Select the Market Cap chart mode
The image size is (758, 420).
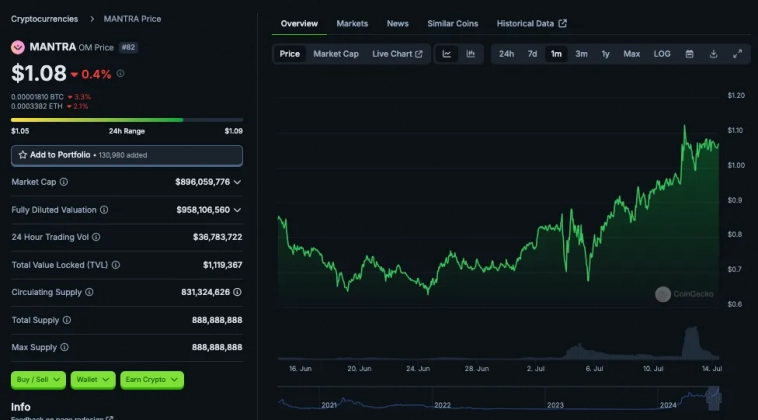tap(336, 54)
